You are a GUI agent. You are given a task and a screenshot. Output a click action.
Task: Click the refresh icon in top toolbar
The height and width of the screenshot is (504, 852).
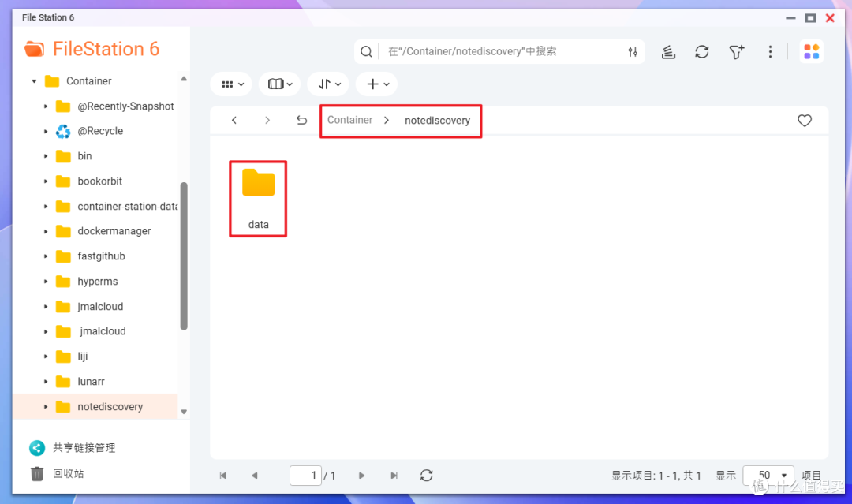(702, 51)
